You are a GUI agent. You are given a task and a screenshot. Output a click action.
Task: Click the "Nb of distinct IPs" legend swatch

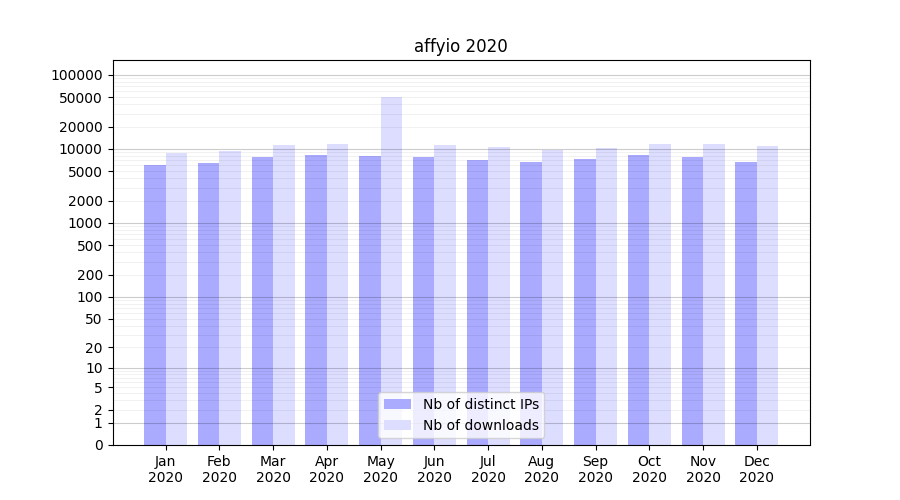(x=398, y=404)
